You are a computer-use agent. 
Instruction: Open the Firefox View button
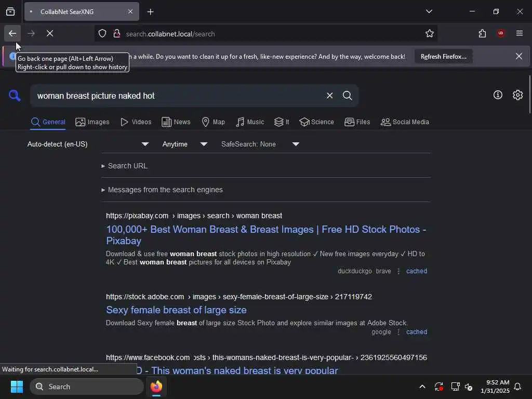10,11
